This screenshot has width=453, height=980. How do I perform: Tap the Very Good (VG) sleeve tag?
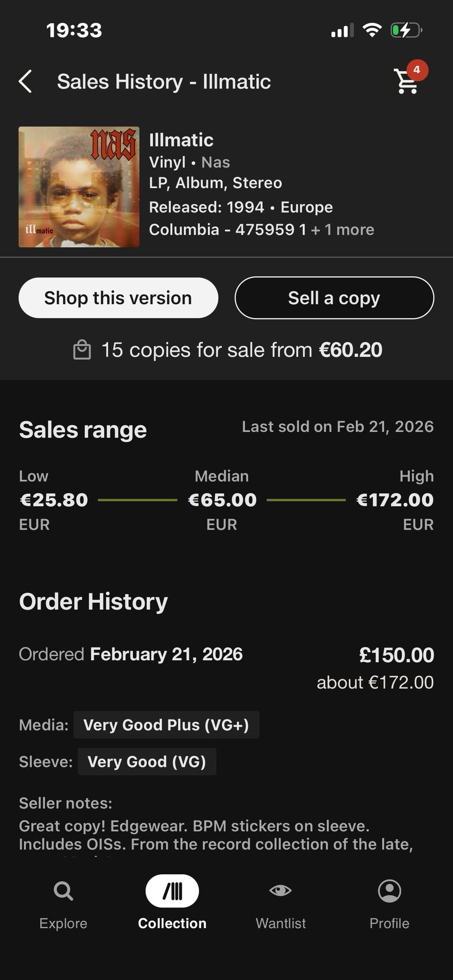[x=147, y=762]
